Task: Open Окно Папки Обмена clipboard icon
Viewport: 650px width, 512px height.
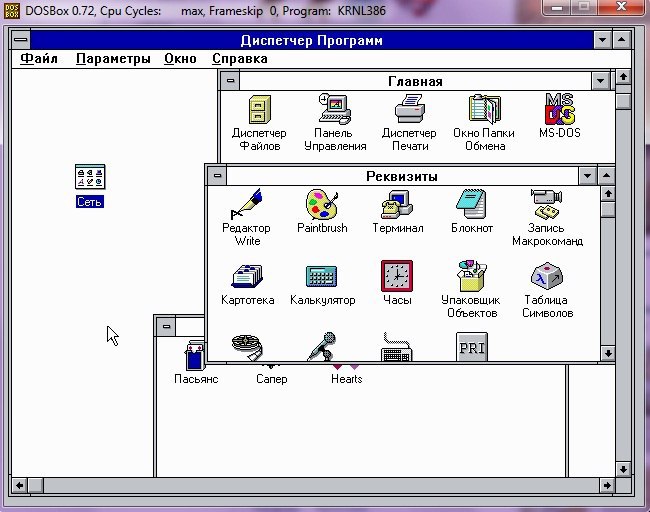Action: (x=484, y=109)
